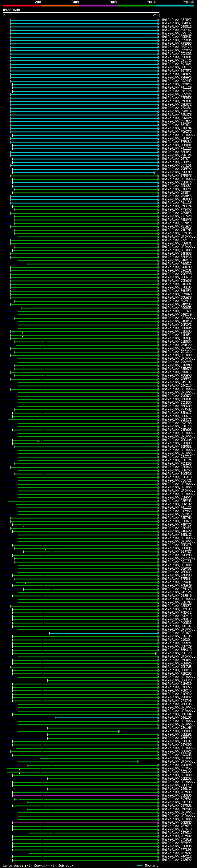This screenshot has height=868, width=197.
Task: Select the UniRef100_P49627 label
Action: [x=176, y=264]
